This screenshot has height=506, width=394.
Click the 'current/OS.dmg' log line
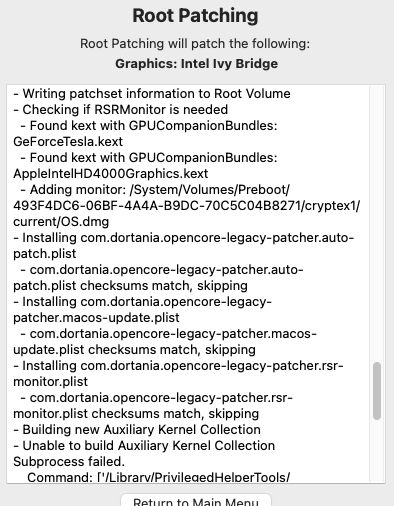pos(61,222)
